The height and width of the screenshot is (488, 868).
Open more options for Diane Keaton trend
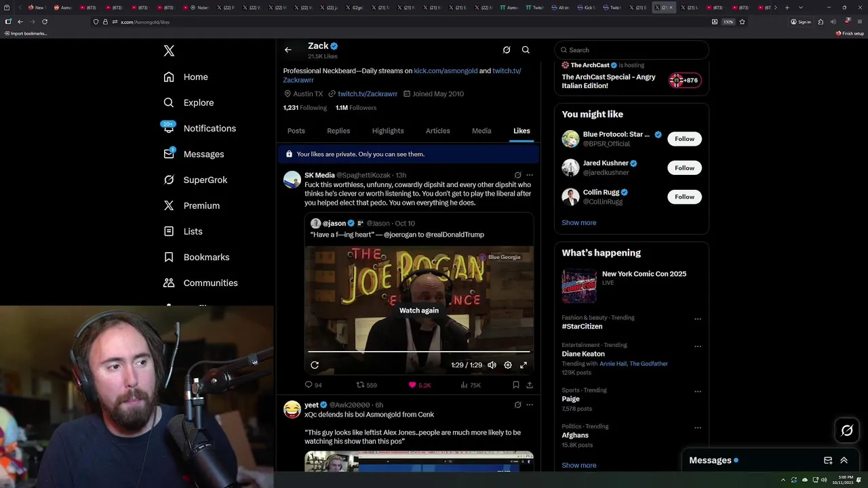tap(698, 346)
